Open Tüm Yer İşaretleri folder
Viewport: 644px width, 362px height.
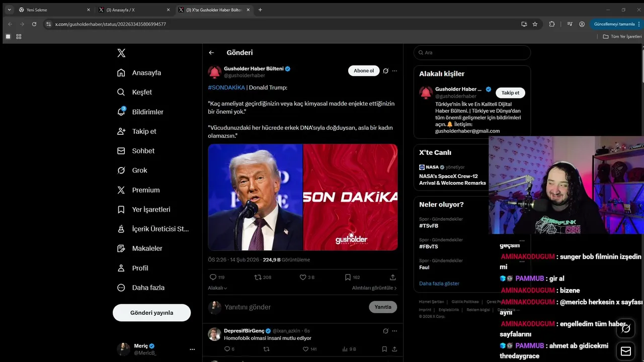pos(622,37)
